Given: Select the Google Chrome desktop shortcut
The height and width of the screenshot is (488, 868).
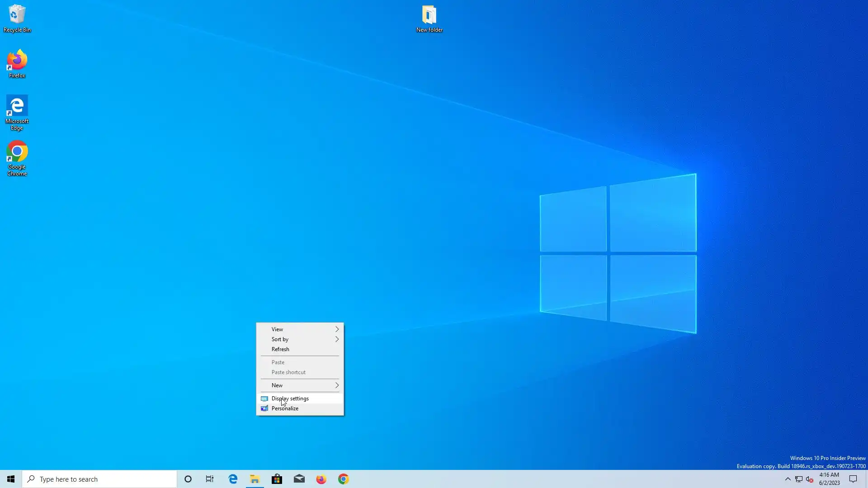Looking at the screenshot, I should [x=17, y=157].
